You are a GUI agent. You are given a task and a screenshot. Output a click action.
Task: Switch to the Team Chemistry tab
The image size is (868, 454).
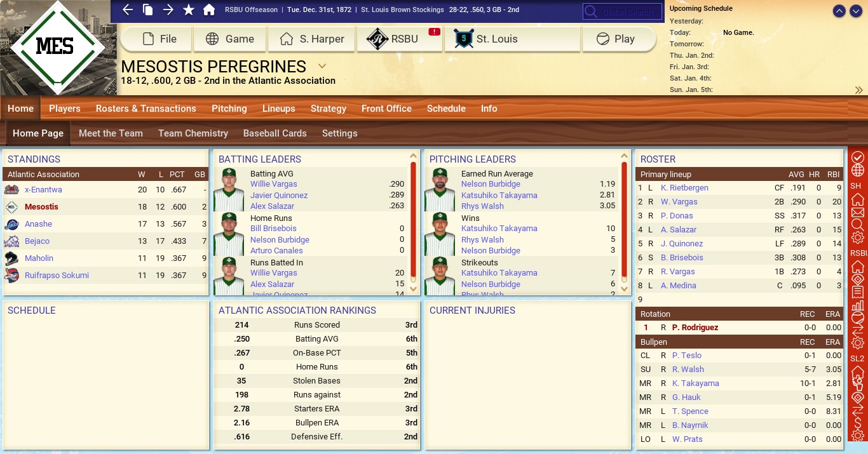click(193, 133)
